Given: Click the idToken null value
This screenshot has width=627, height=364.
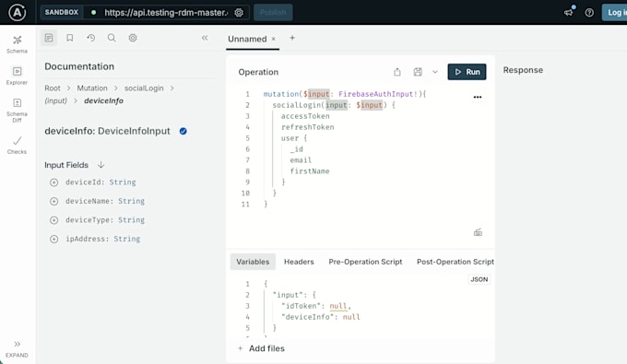Looking at the screenshot, I should pyautogui.click(x=338, y=306).
